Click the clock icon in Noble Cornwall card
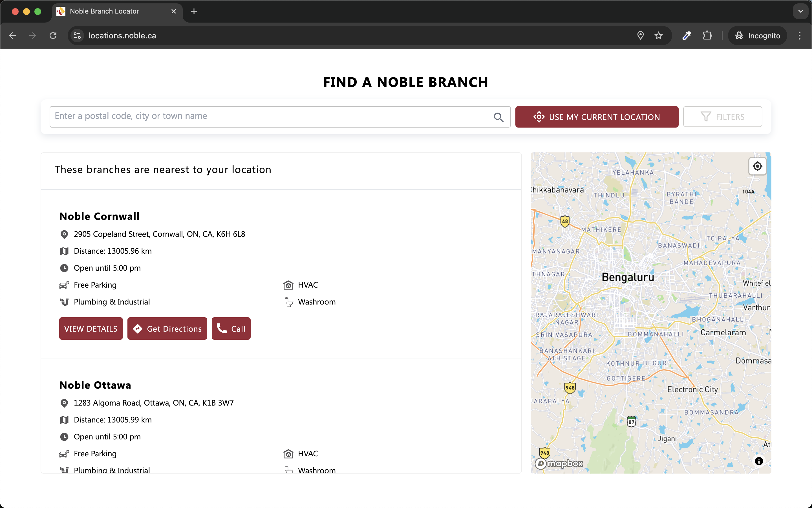The image size is (812, 508). pyautogui.click(x=64, y=268)
